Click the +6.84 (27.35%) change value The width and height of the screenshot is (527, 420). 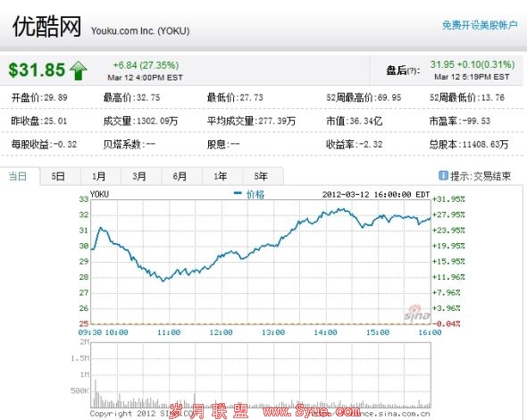pos(146,65)
